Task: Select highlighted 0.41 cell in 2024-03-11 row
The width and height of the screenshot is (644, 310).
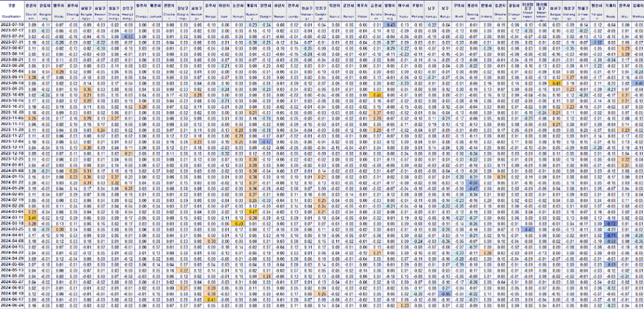Action: coord(31,217)
